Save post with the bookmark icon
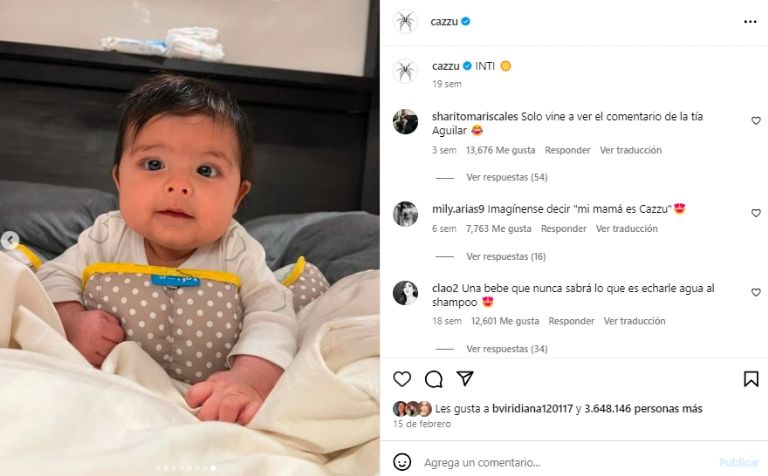 pyautogui.click(x=751, y=379)
